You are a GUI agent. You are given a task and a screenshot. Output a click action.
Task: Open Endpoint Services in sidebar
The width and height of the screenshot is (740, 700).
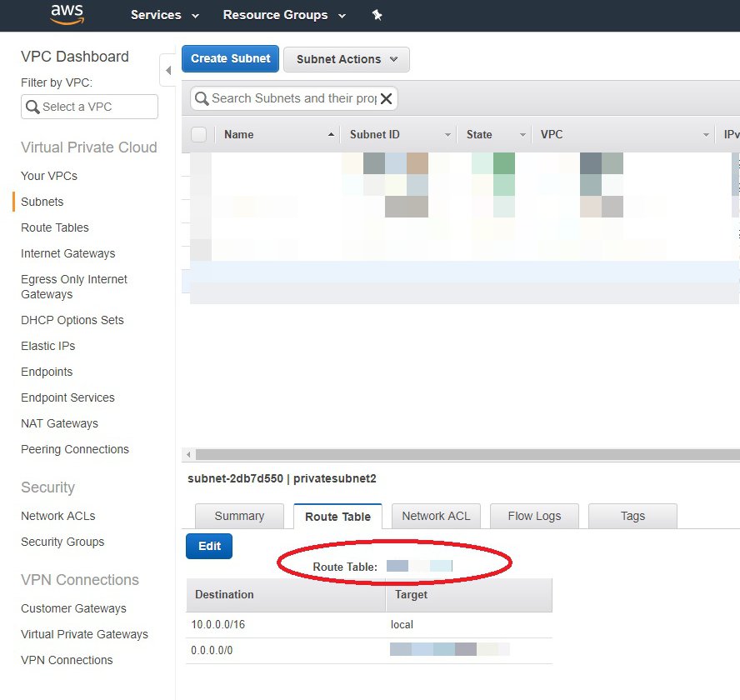67,397
